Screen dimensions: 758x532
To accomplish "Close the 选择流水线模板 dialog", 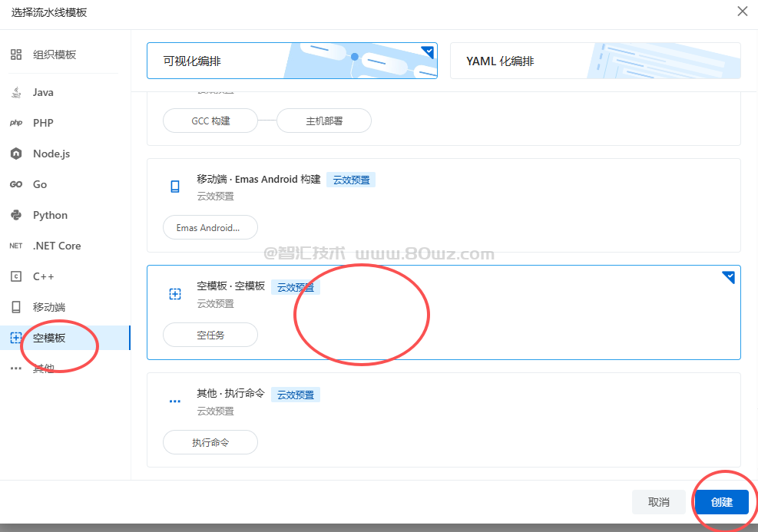I will [742, 12].
